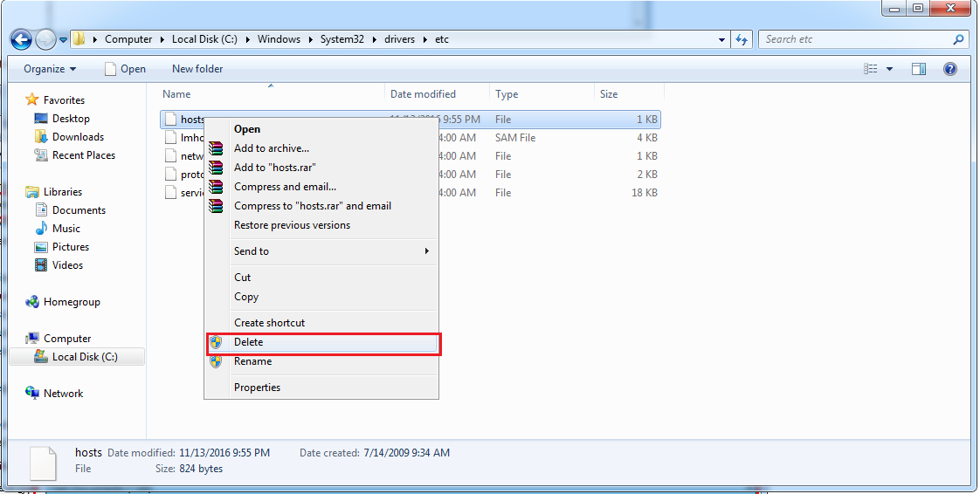
Task: Click the Back navigation arrow button
Action: coord(21,39)
